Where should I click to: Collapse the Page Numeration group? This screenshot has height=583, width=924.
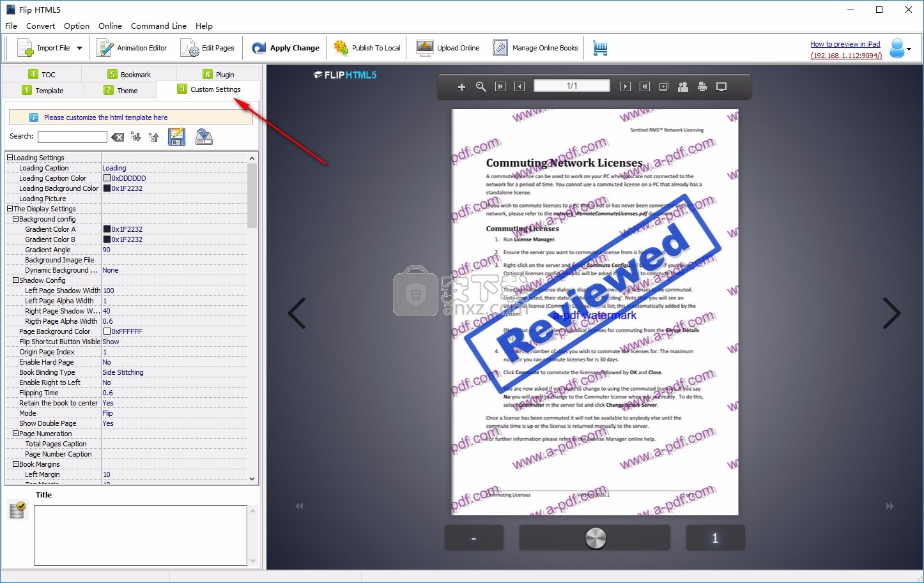(15, 434)
